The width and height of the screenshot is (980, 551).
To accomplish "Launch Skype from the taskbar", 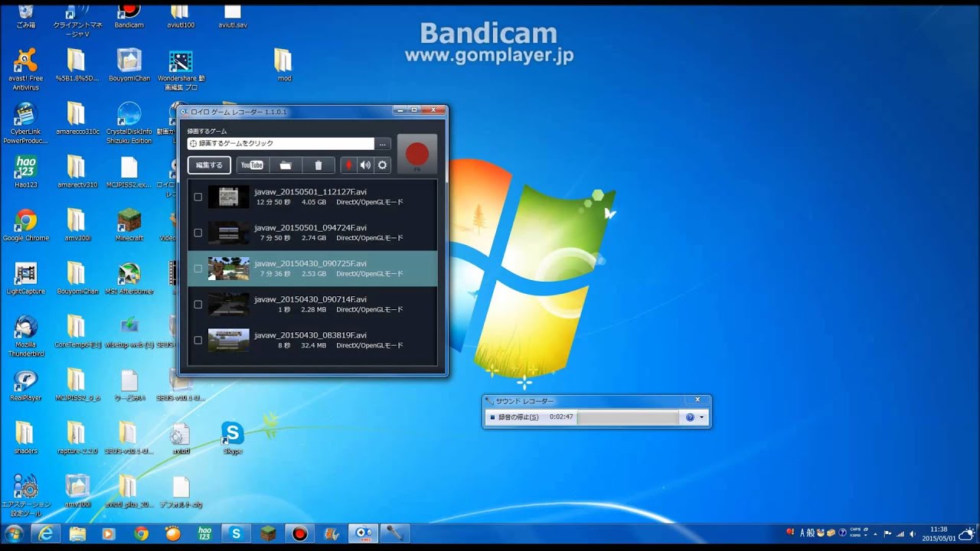I will click(235, 533).
